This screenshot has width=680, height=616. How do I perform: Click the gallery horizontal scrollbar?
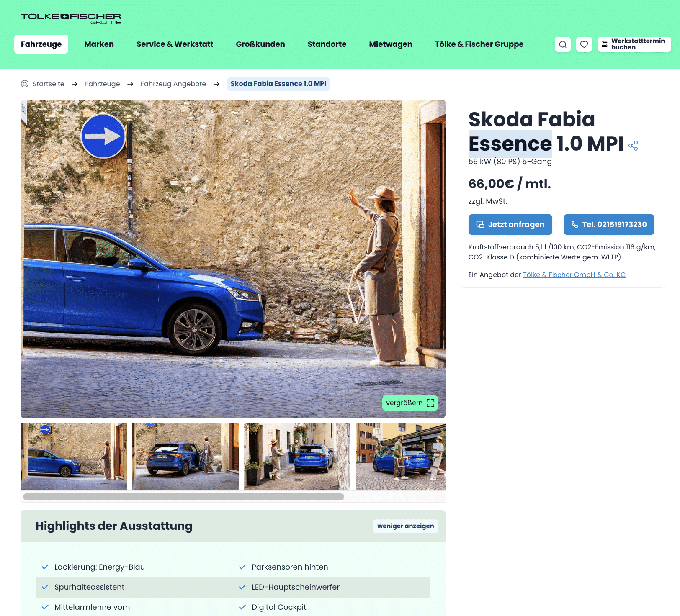pyautogui.click(x=183, y=497)
